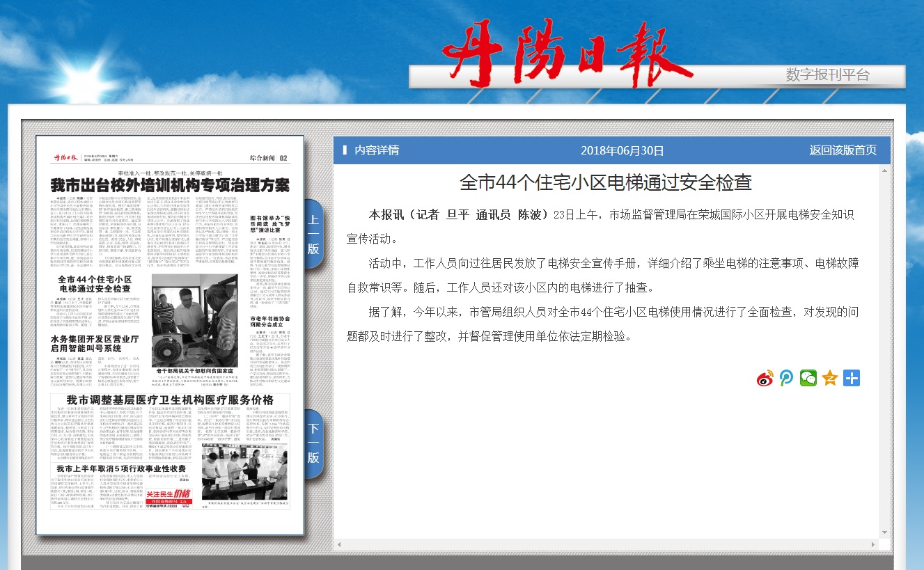Image resolution: width=924 pixels, height=570 pixels.
Task: Click the 数字报刊平台 header label
Action: coord(827,75)
